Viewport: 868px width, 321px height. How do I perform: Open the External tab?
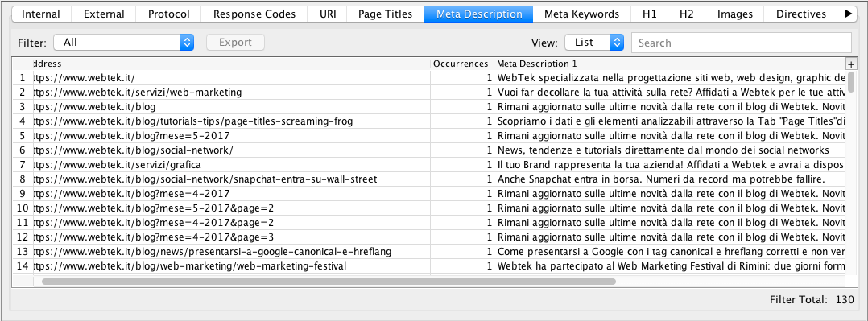point(104,14)
